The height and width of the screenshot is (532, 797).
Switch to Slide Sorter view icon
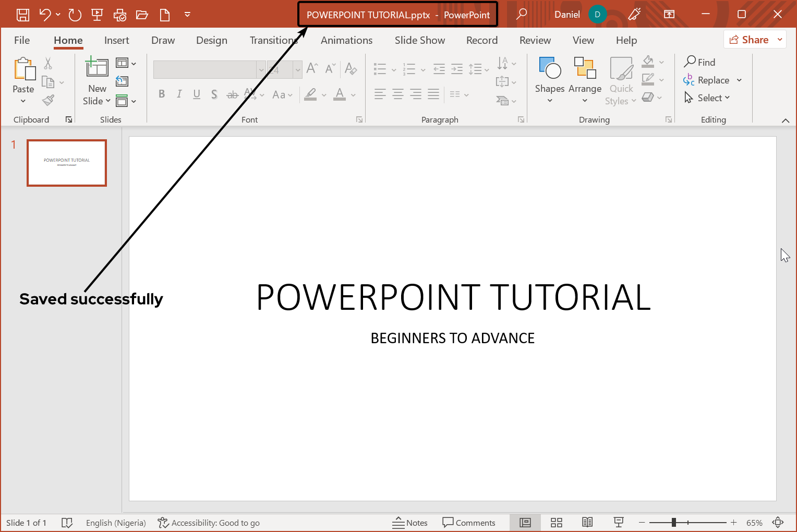tap(556, 522)
